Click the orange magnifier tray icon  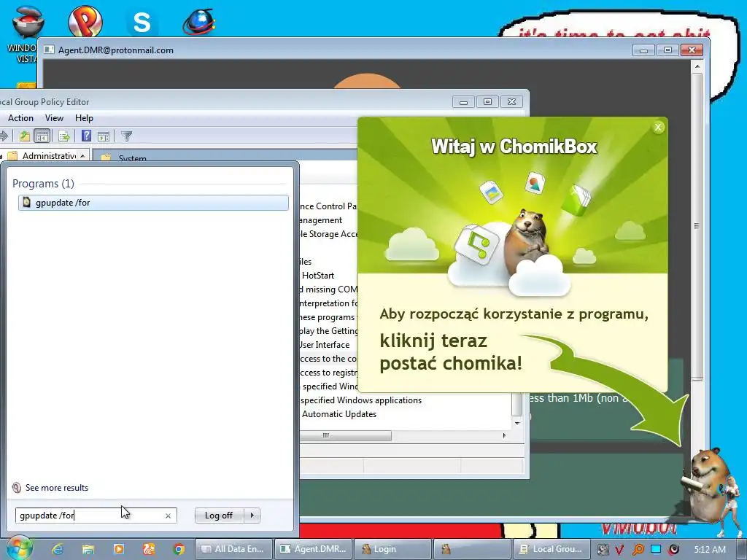click(638, 550)
